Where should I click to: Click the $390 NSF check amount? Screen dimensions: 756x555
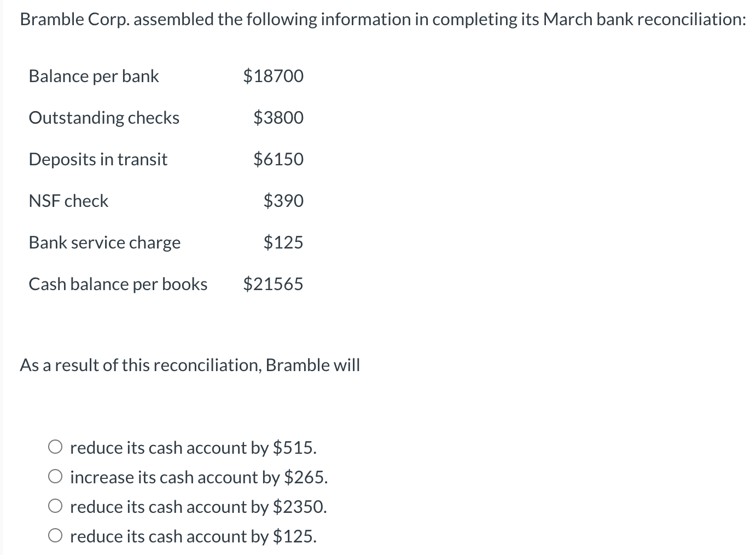[x=284, y=201]
